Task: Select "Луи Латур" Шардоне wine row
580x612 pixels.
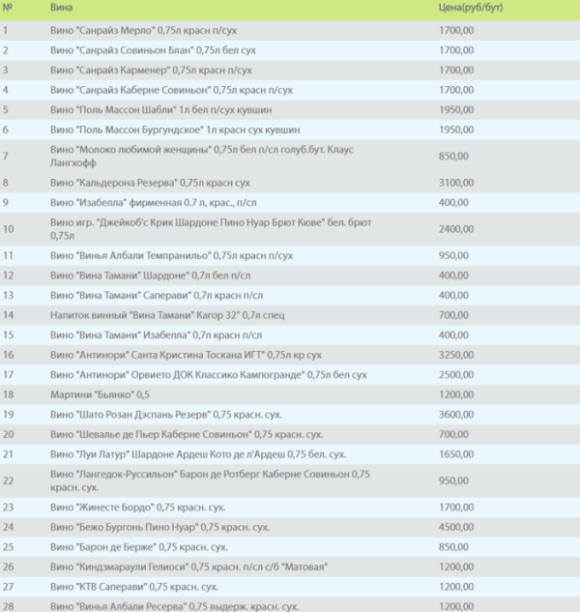Action: tap(290, 454)
